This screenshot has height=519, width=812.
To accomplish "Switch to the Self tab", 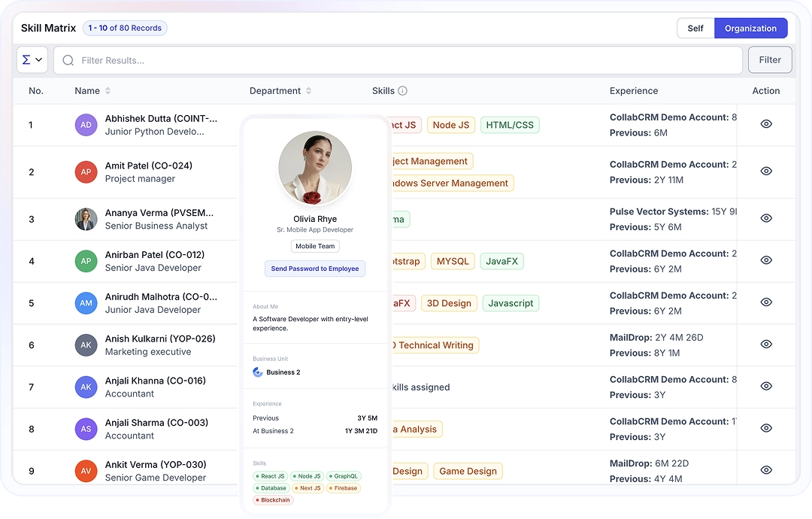I will pos(695,28).
